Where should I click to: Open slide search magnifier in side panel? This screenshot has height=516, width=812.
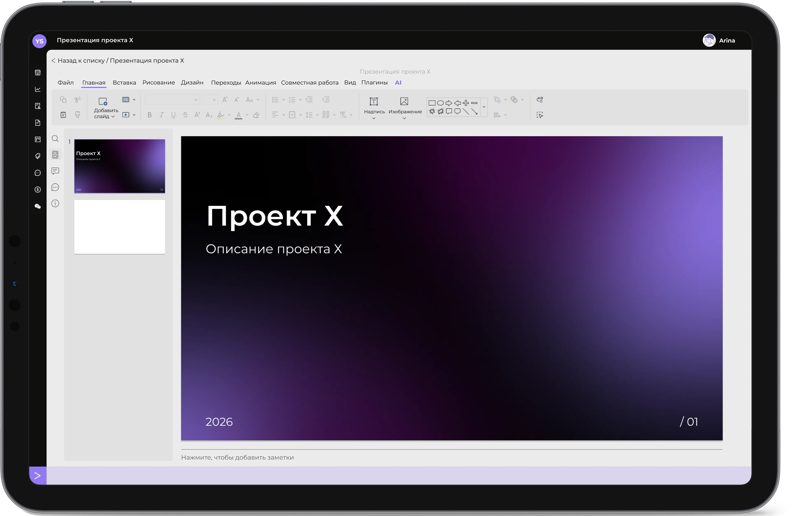[x=55, y=139]
